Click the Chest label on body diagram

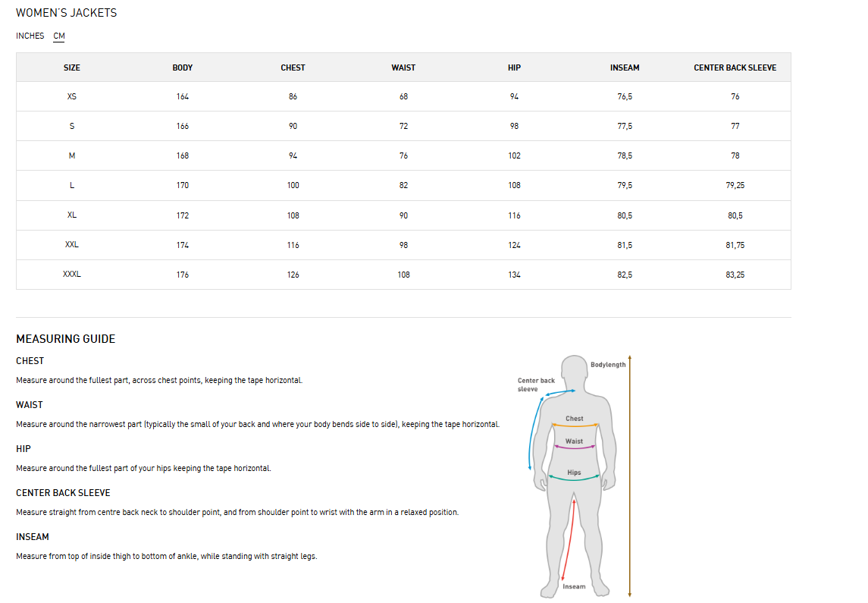click(x=574, y=419)
